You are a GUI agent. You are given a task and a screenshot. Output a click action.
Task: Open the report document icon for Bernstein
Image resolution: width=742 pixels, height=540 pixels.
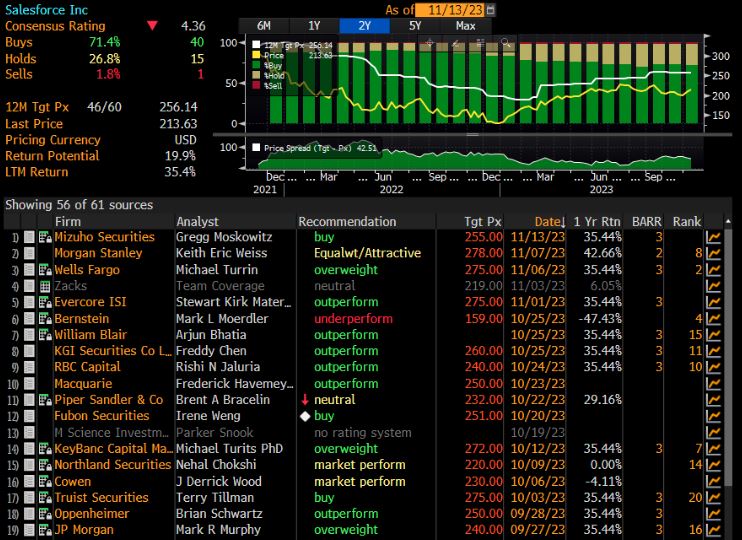29,319
